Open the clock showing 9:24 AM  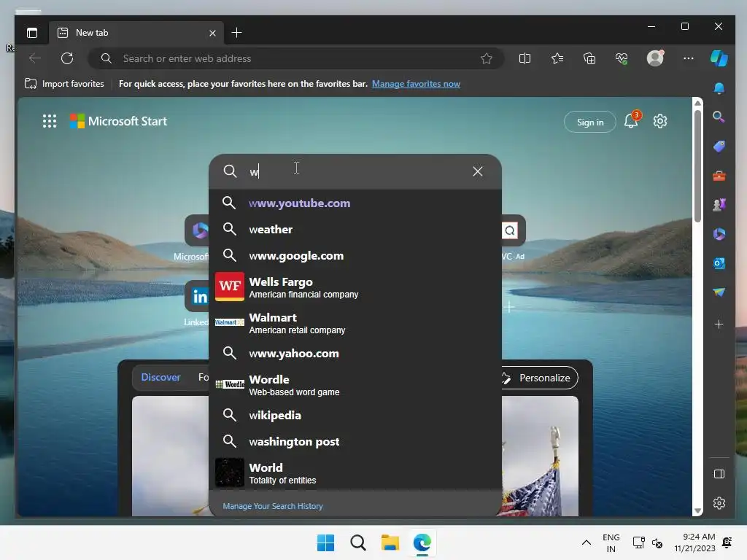[694, 542]
